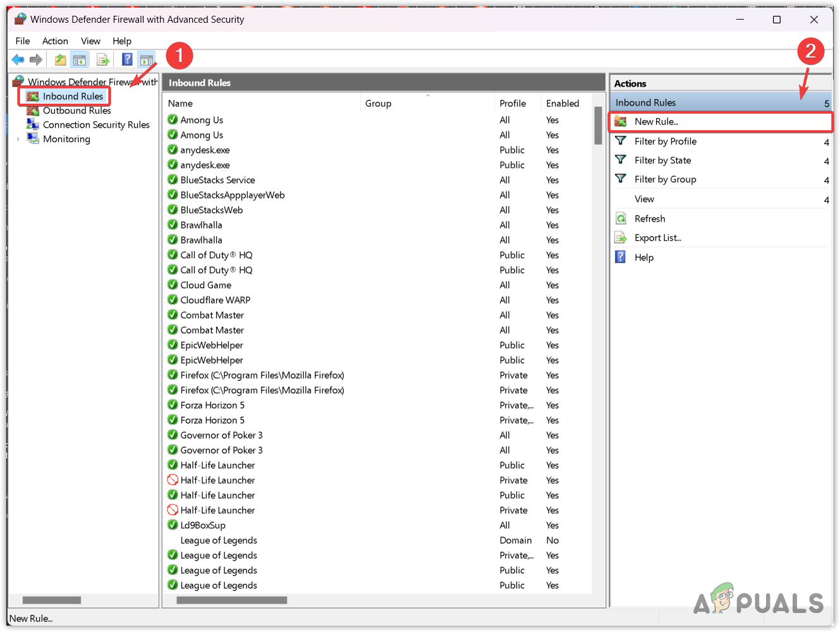
Task: Click the vertical scrollbar thumb of the rules list
Action: click(x=598, y=126)
